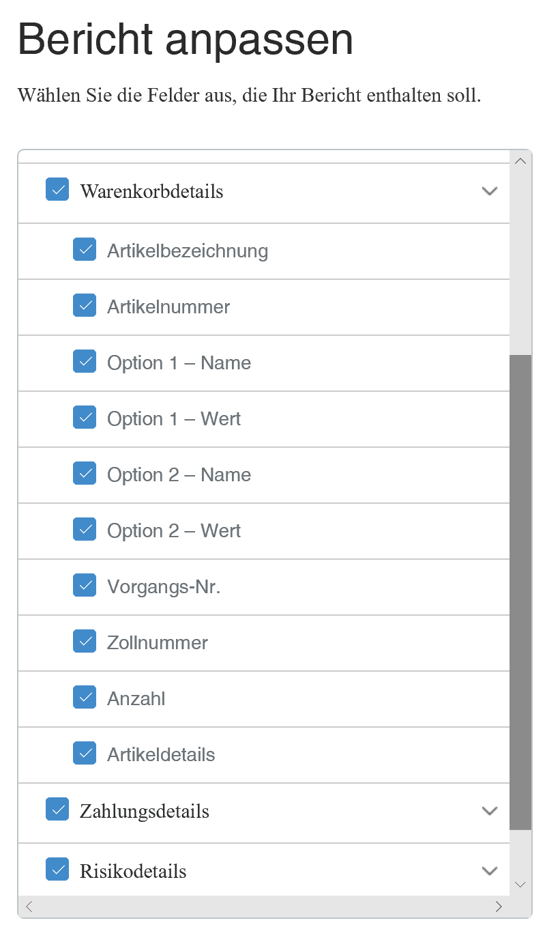Viewport: 560px width, 940px height.
Task: Click the scroll up arrow
Action: 520,161
